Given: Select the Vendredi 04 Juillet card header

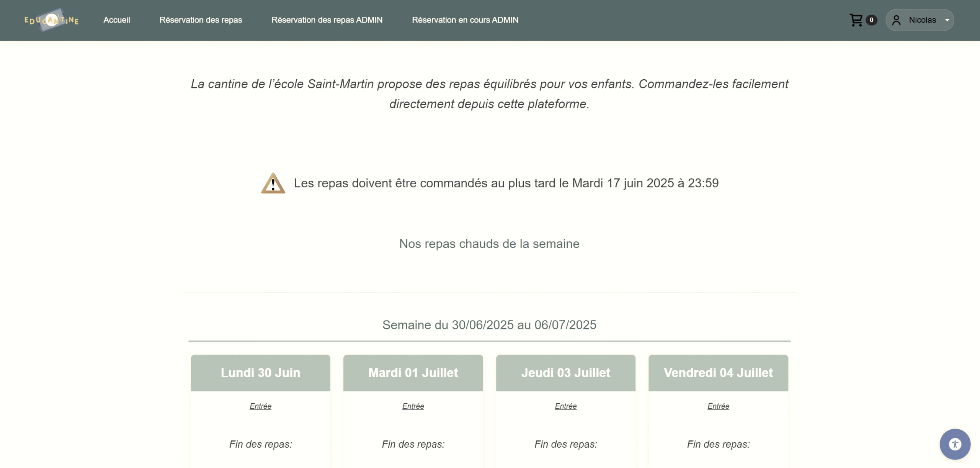Looking at the screenshot, I should tap(718, 373).
